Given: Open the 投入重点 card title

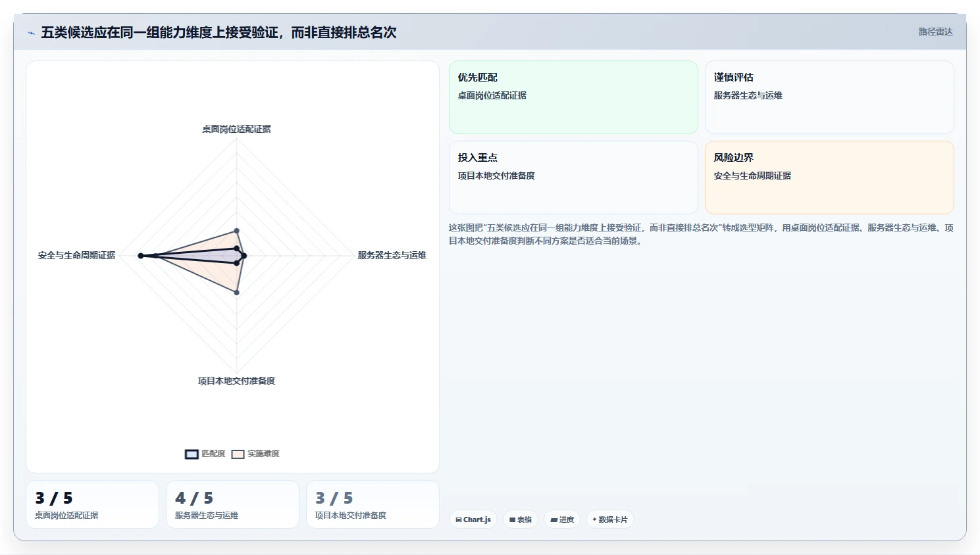Looking at the screenshot, I should pos(477,157).
